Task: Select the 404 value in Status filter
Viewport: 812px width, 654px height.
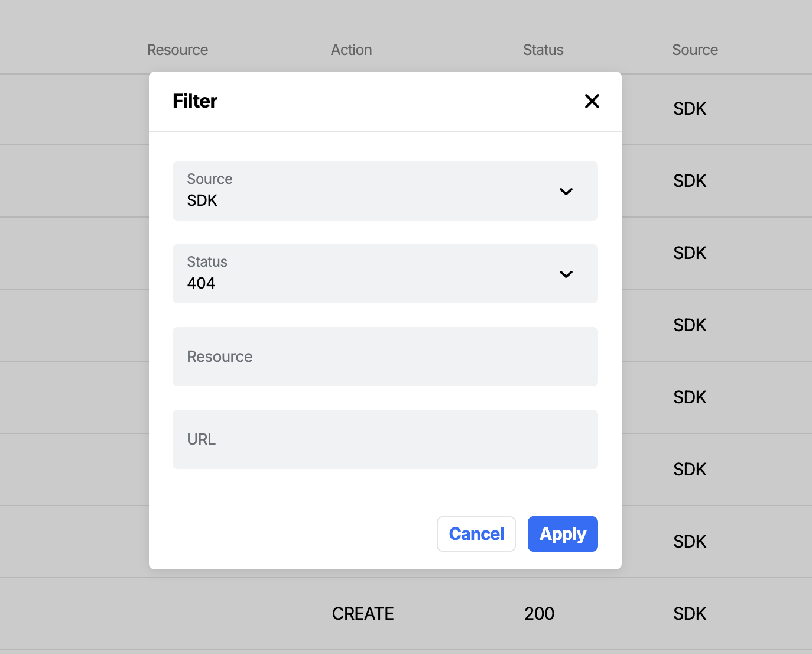Action: [201, 283]
